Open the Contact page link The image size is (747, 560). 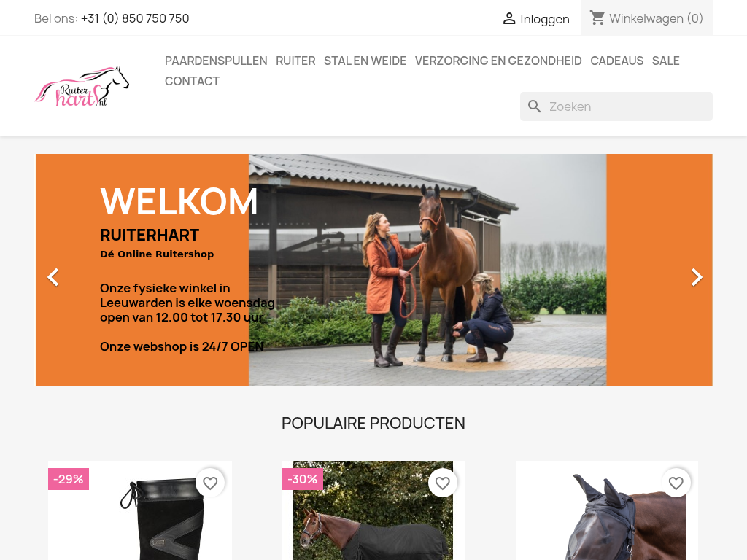192,82
